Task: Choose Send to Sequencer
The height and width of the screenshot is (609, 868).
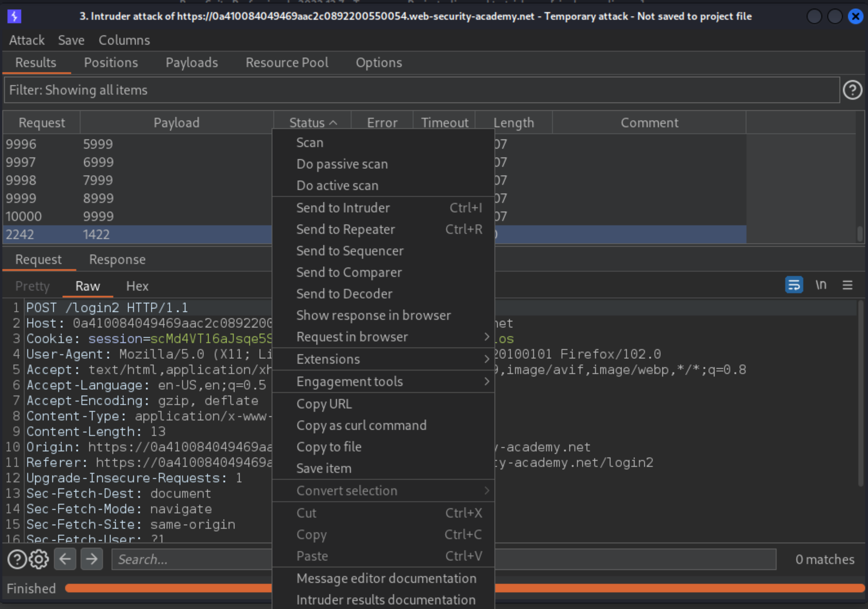Action: (x=383, y=251)
